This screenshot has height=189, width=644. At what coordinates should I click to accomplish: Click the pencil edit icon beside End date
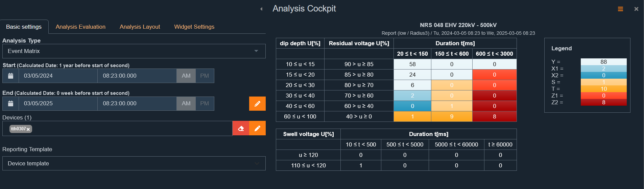[257, 104]
